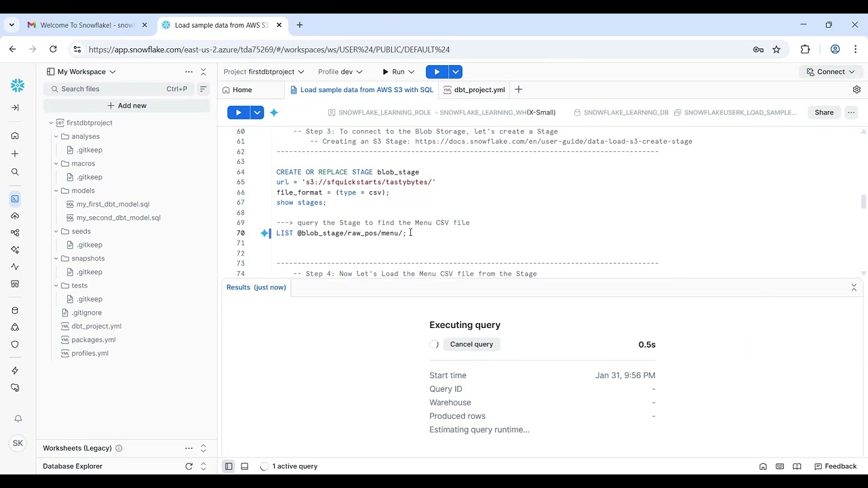
Task: Open the filter icon next to Search files
Action: pos(203,89)
